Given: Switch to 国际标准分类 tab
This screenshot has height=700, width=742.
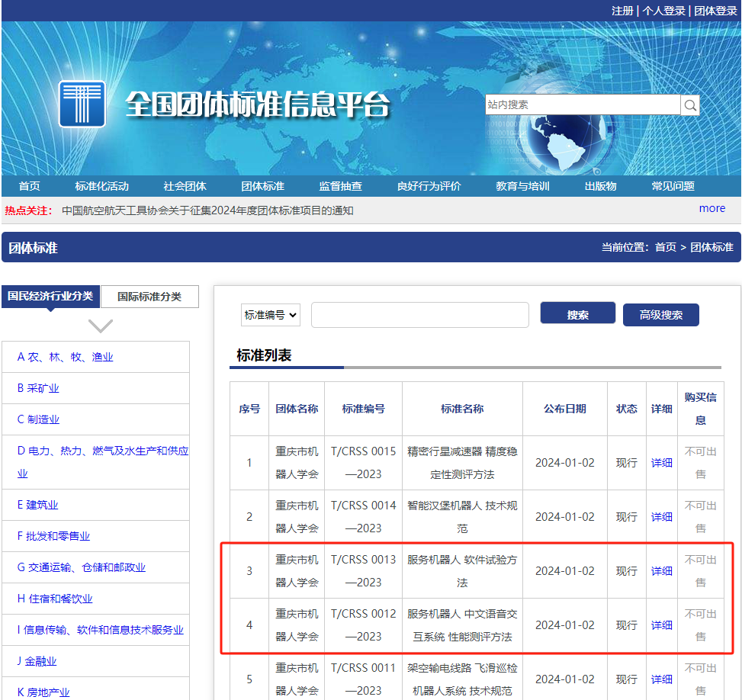Looking at the screenshot, I should click(149, 297).
